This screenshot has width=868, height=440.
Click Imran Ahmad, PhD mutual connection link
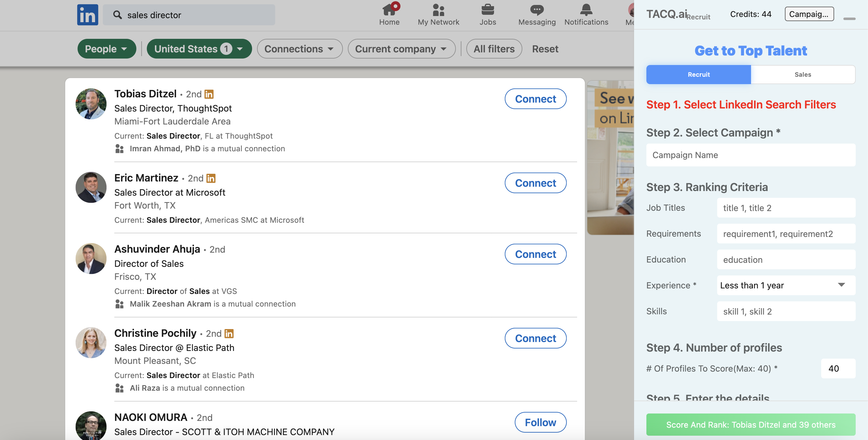pyautogui.click(x=165, y=149)
